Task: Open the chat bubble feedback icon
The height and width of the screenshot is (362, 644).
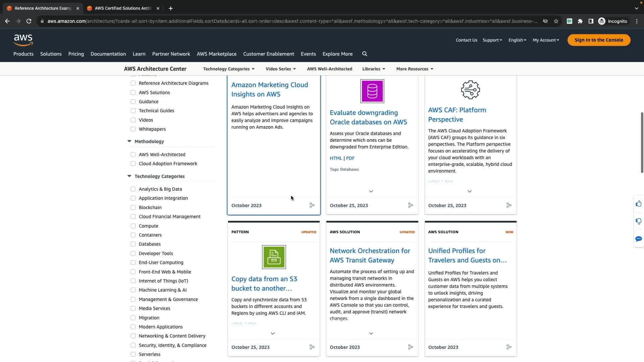Action: click(638, 239)
